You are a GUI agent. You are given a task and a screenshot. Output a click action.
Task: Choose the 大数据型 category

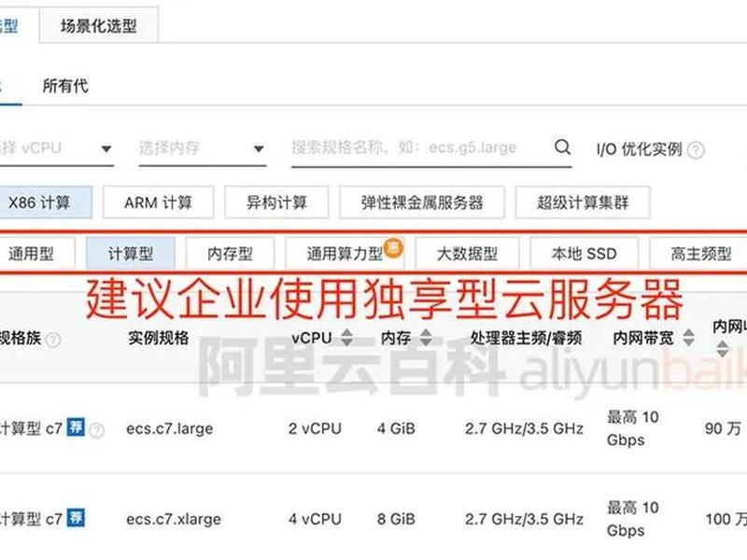(x=467, y=253)
